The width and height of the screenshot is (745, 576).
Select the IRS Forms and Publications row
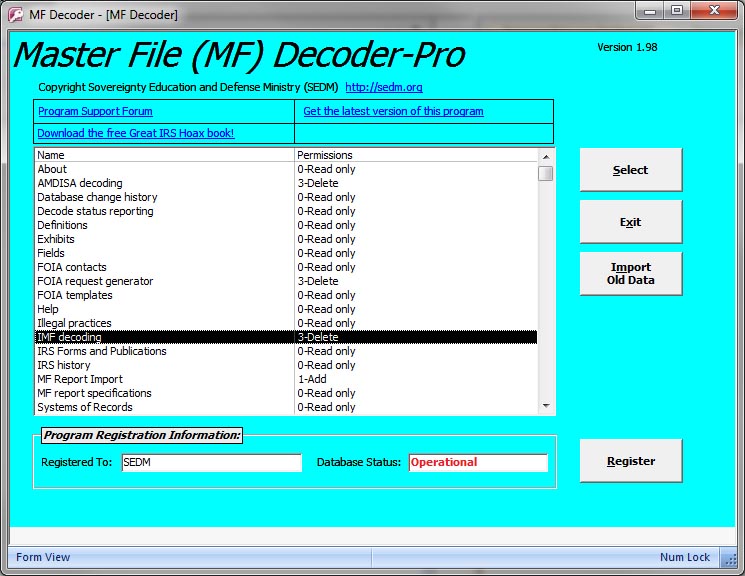[x=287, y=351]
